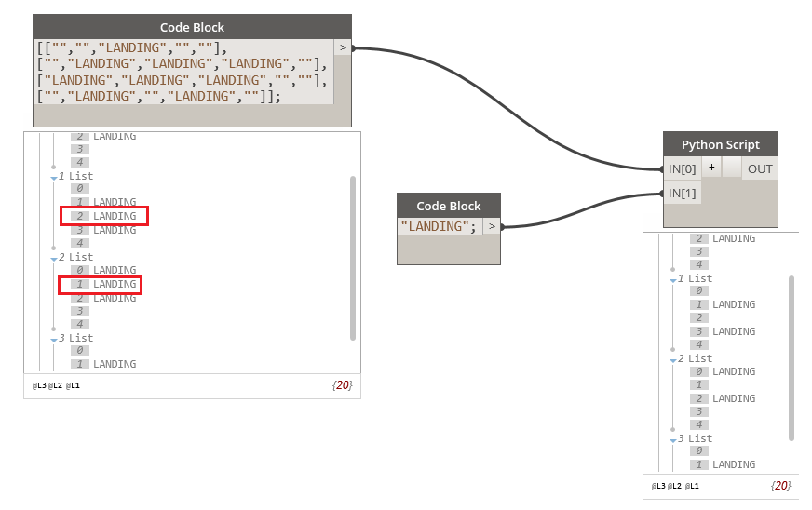Select index 1 LANDING under 3 List, Python preview
The height and width of the screenshot is (510, 812).
click(x=723, y=464)
